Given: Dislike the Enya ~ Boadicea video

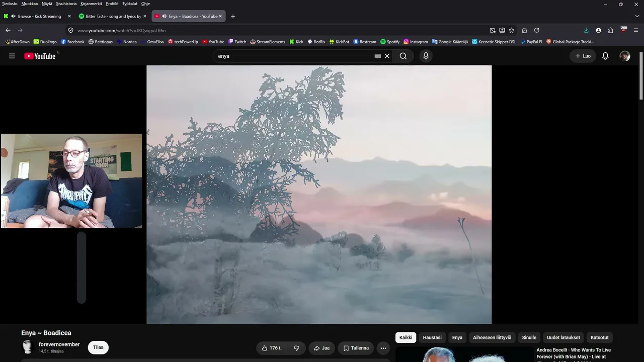Looking at the screenshot, I should (x=296, y=348).
